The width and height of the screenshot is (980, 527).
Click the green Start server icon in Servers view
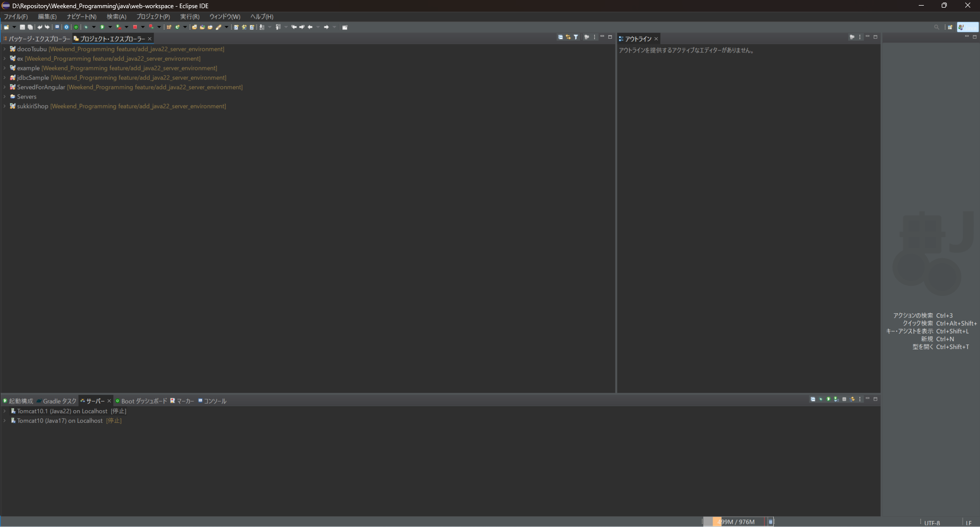pyautogui.click(x=828, y=399)
